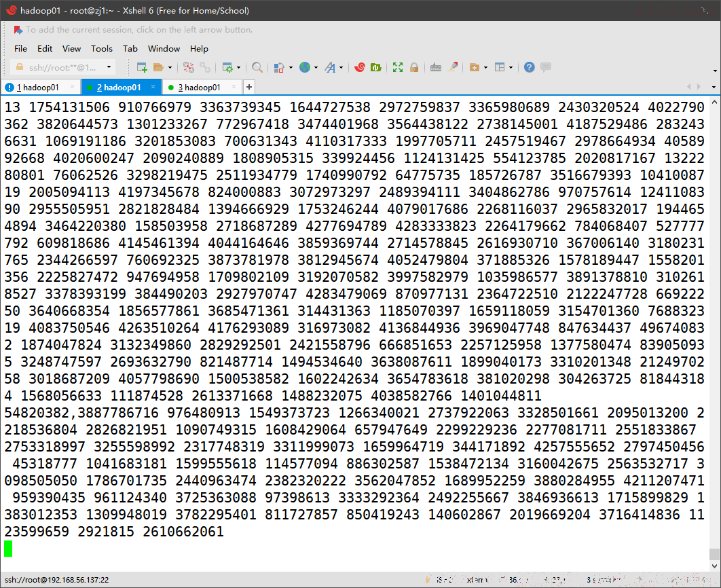
Task: Click the ssh://root@192.168.56.137:22 status text
Action: click(x=56, y=580)
